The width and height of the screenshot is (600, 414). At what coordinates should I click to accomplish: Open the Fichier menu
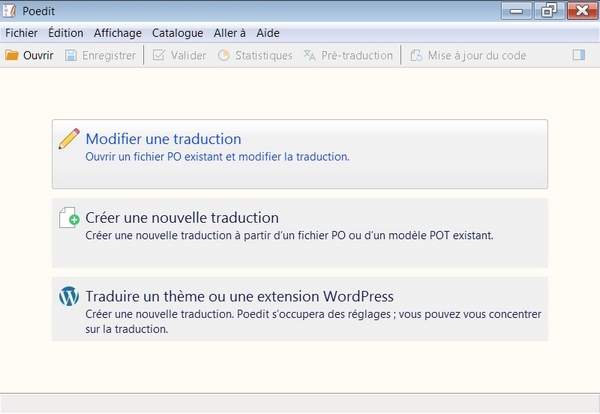click(21, 33)
